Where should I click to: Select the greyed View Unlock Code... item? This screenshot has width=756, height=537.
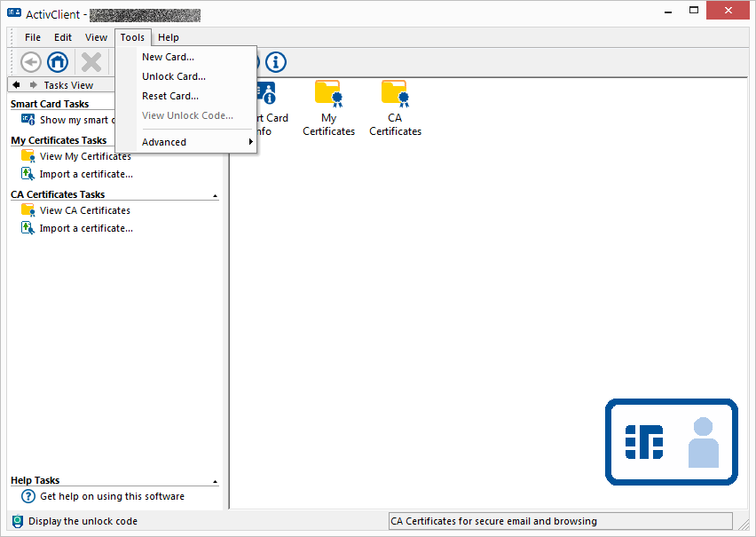point(186,115)
